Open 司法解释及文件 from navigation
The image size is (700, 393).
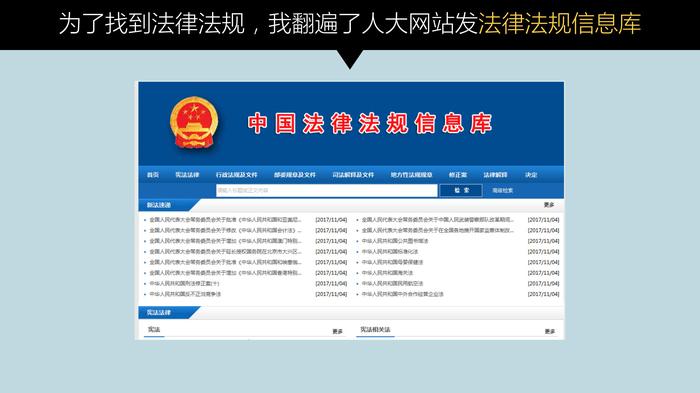point(353,175)
